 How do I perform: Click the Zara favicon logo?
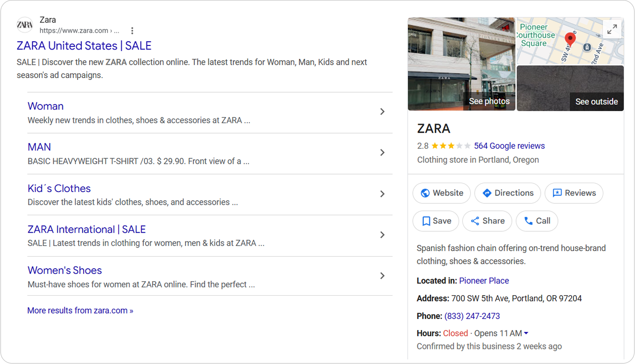pyautogui.click(x=25, y=25)
